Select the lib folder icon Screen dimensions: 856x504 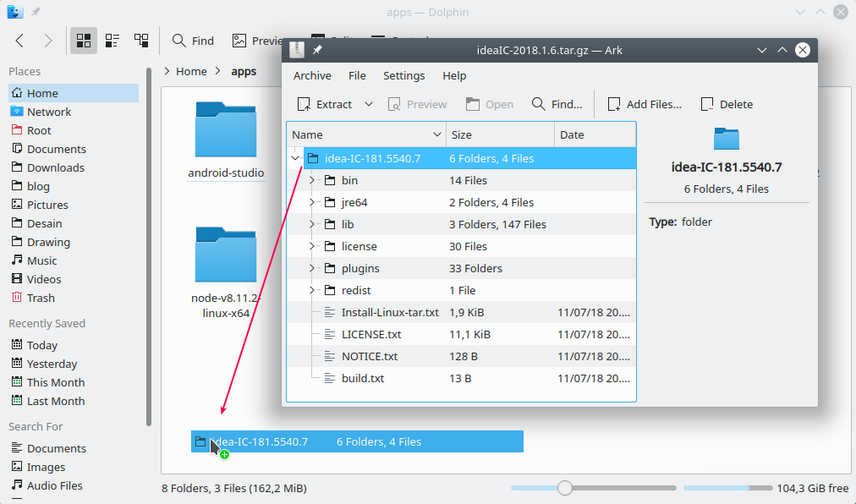329,224
